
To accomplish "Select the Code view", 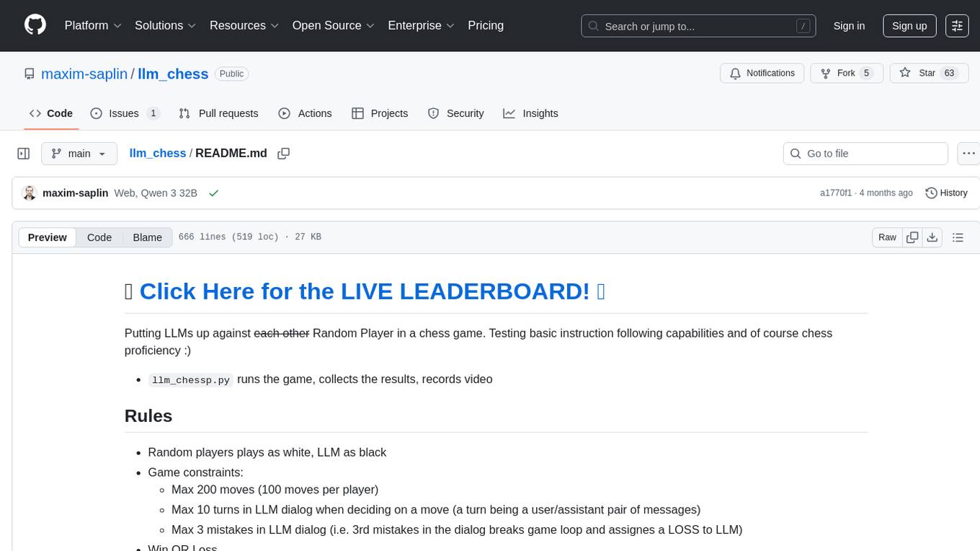I will click(x=99, y=237).
